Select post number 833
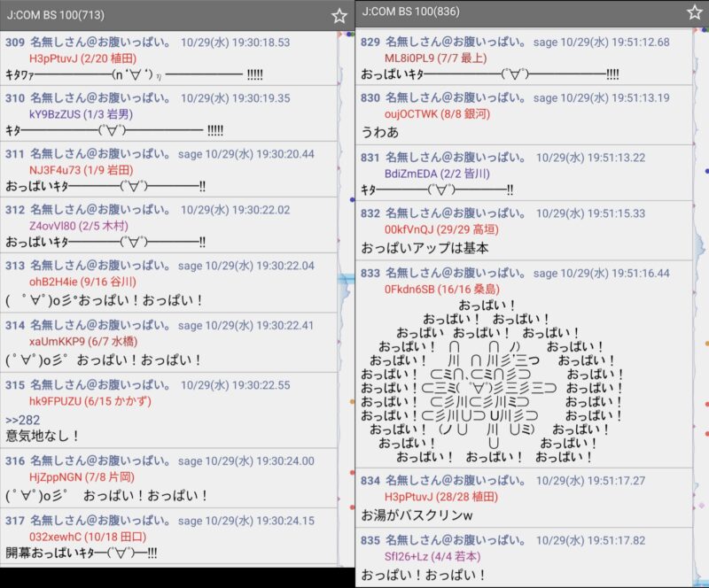This screenshot has width=709, height=588. [370, 274]
